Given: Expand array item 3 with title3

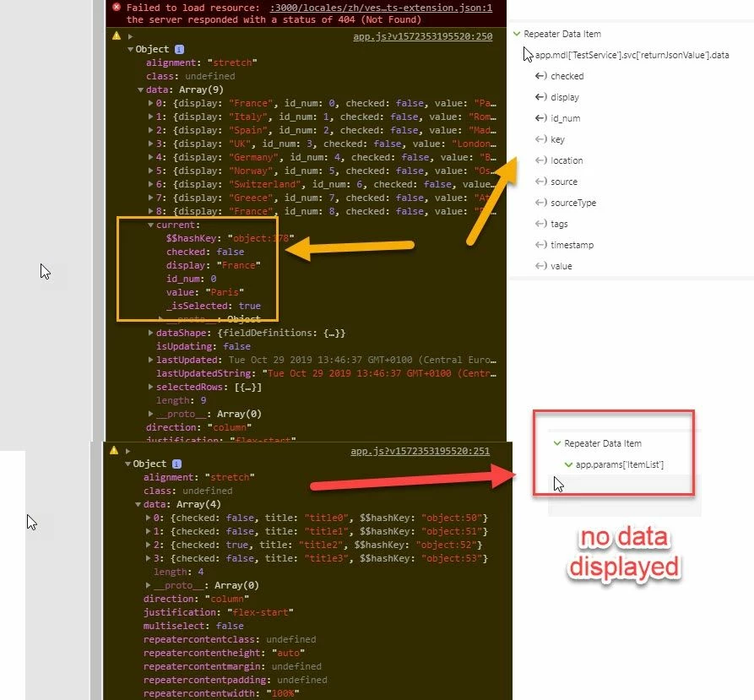Looking at the screenshot, I should (x=148, y=557).
